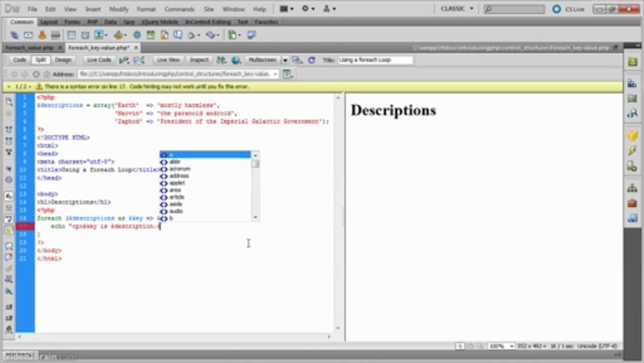
Task: Open the Layout menu dropdown in application bar
Action: 288,9
